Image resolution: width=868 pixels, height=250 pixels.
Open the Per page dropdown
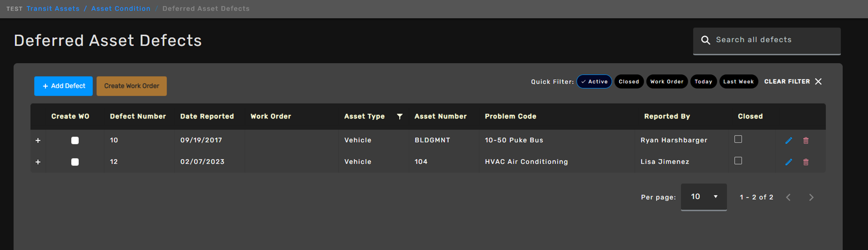704,197
